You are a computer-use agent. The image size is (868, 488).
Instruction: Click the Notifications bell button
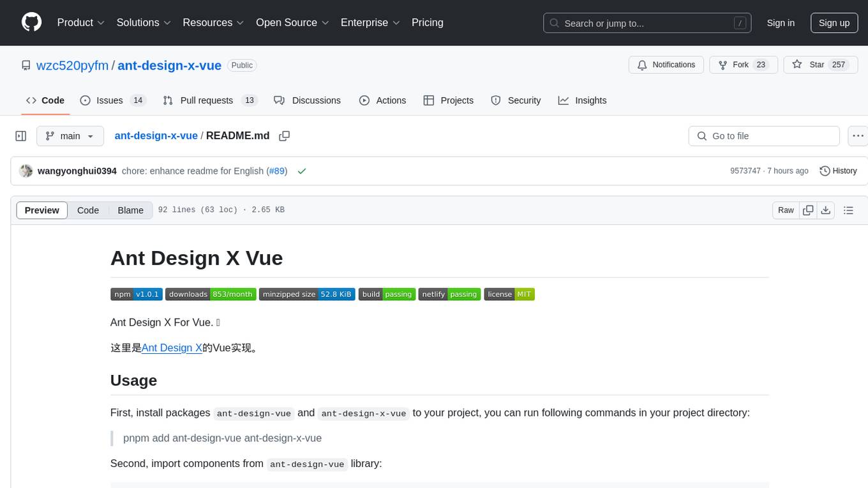click(666, 65)
